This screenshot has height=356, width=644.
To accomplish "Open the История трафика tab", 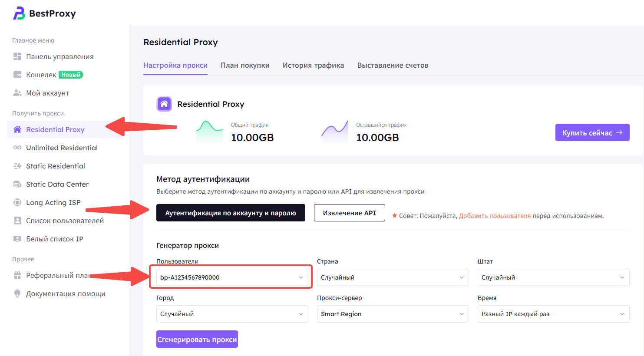I will tap(313, 66).
